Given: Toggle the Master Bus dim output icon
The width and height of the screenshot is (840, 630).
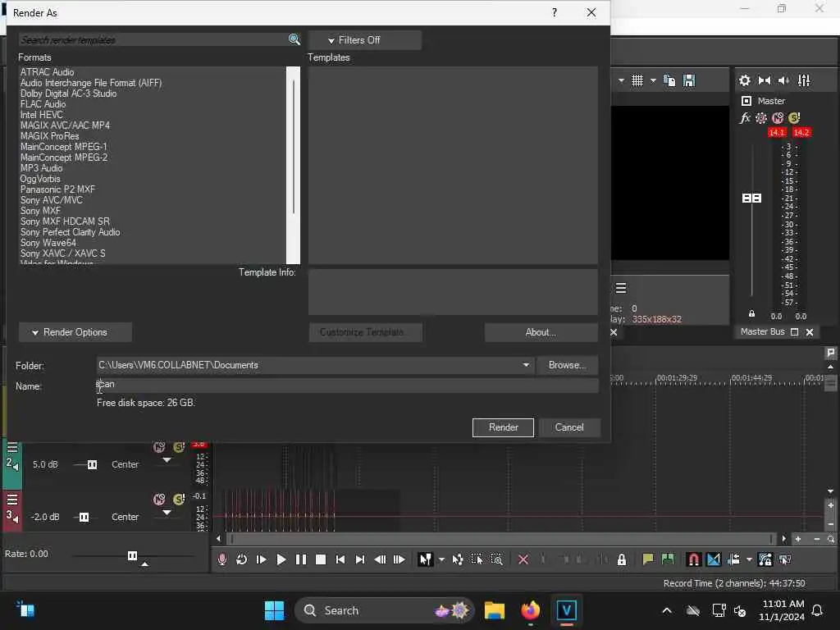Looking at the screenshot, I should (783, 80).
